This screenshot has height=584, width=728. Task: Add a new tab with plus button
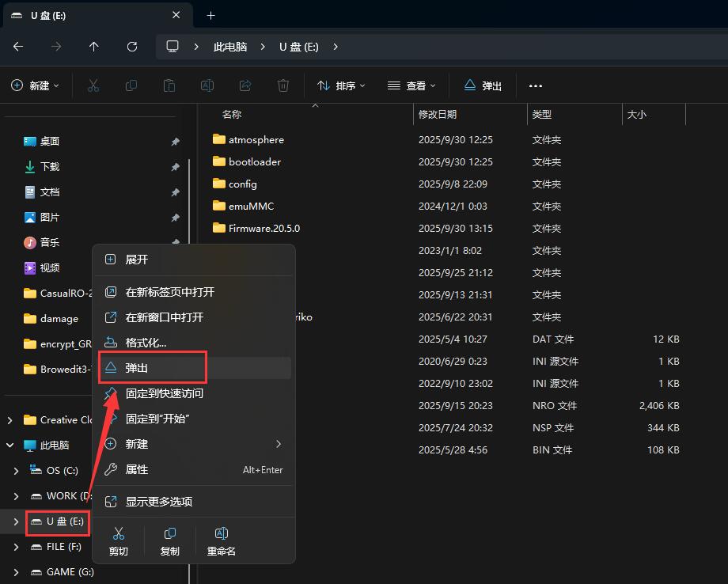pyautogui.click(x=210, y=15)
